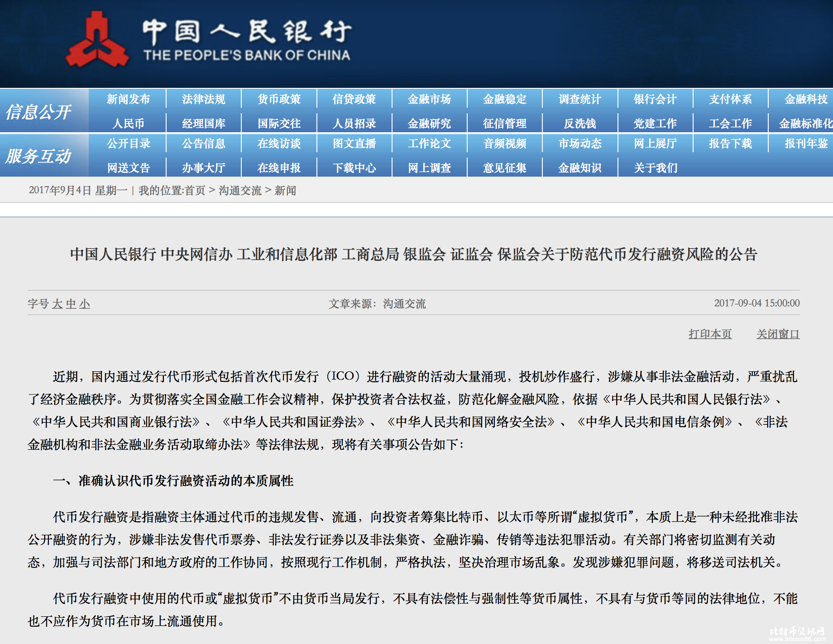Image resolution: width=833 pixels, height=644 pixels.
Task: Open 公告信息 link
Action: (x=203, y=144)
